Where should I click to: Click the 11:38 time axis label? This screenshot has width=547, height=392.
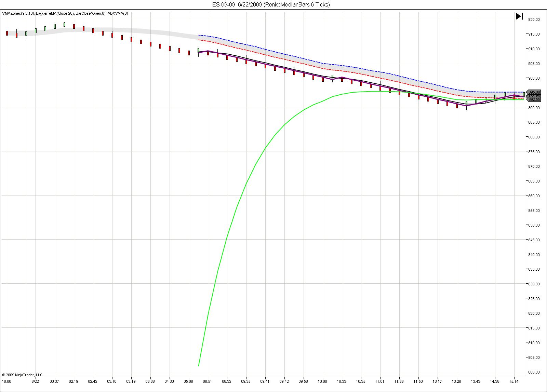pos(399,381)
